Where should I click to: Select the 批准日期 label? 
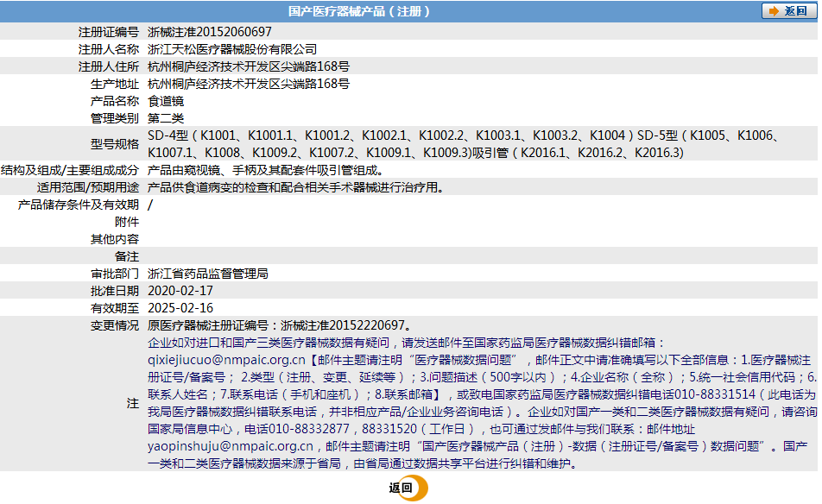[115, 291]
